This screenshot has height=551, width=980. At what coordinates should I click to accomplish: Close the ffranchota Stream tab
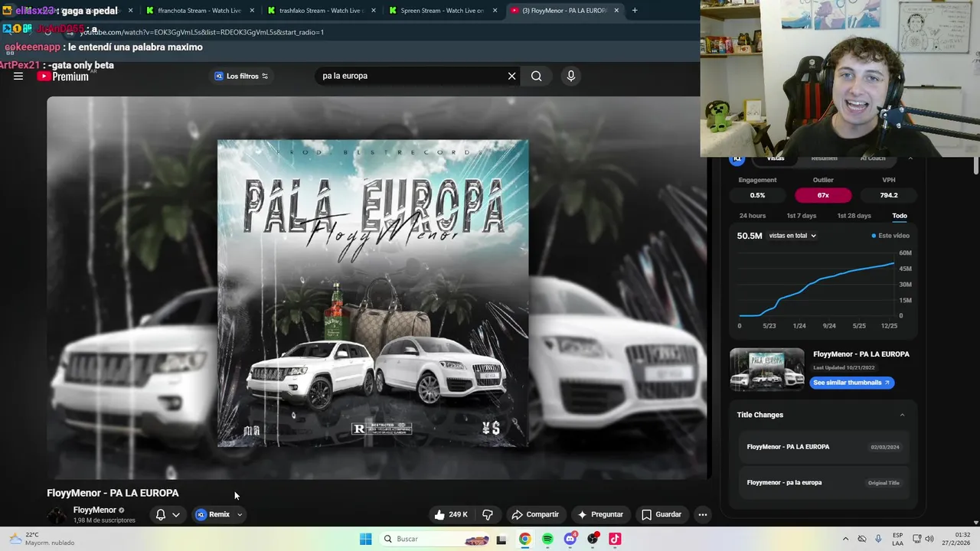click(x=252, y=11)
